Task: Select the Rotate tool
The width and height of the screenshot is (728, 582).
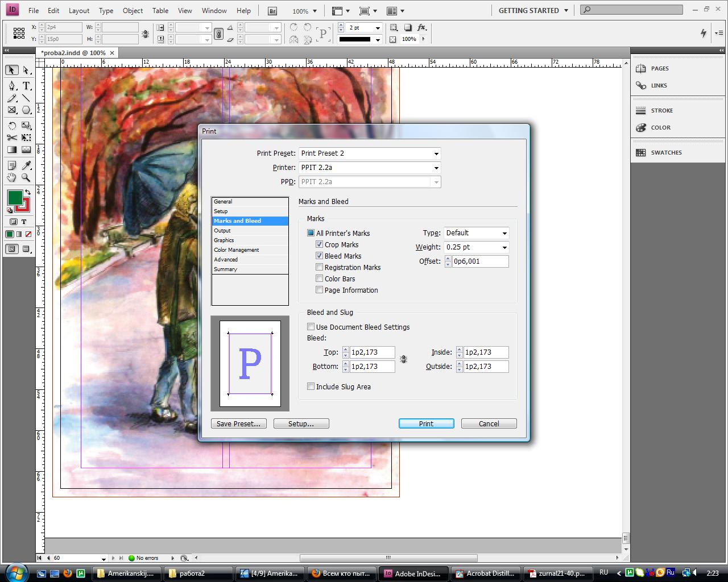Action: pyautogui.click(x=12, y=126)
